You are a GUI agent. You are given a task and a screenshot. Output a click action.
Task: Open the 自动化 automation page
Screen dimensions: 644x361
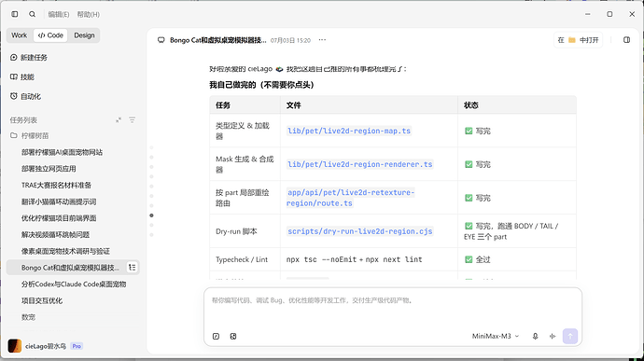[x=26, y=96]
